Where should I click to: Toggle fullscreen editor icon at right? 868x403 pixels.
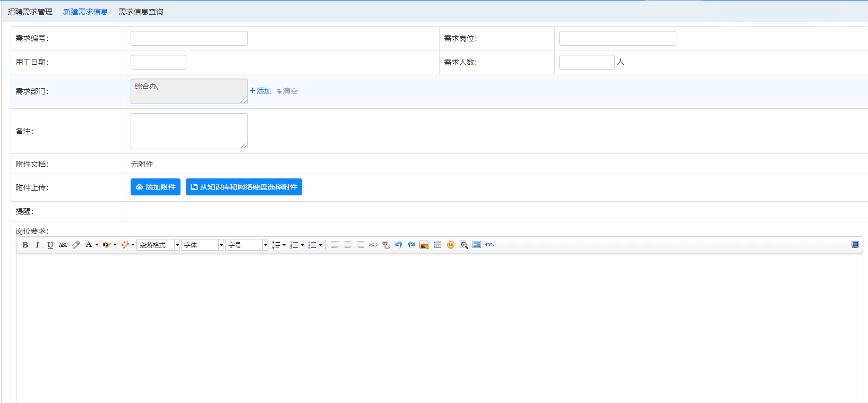(855, 245)
